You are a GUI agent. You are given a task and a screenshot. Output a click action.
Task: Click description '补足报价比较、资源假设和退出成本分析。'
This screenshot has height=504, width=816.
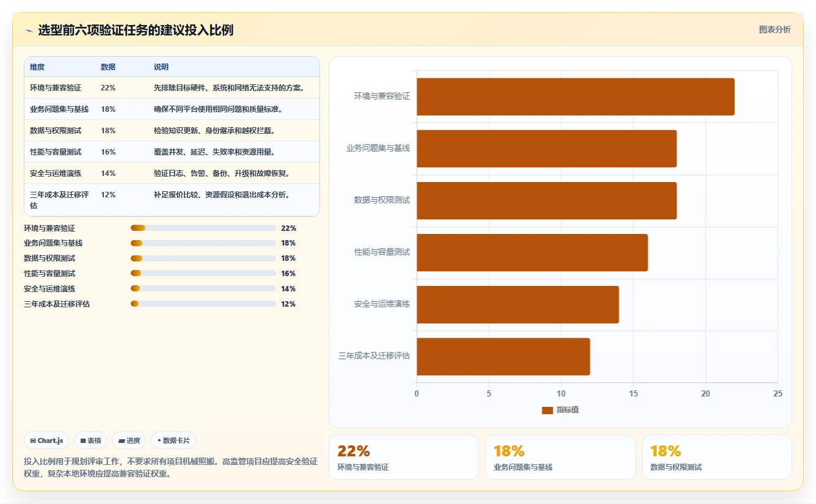tap(222, 195)
